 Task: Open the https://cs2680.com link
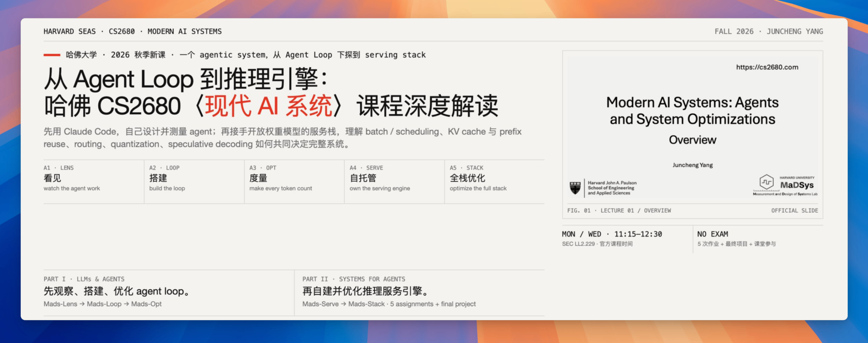click(767, 67)
